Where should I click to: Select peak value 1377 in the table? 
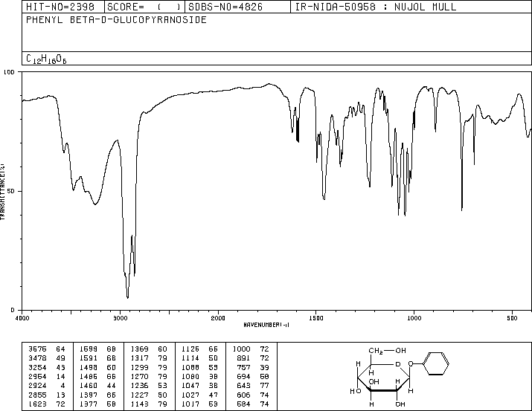[89, 404]
